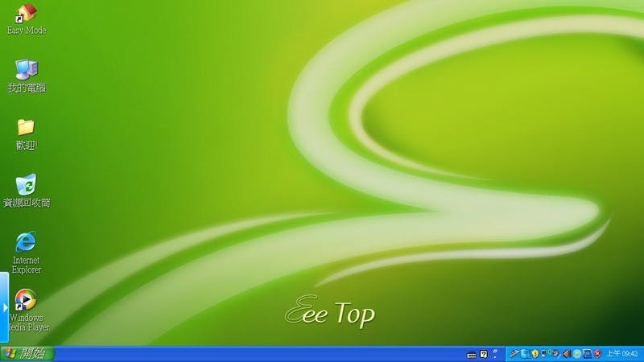Click the speaker volume tray icon
Screen dimensions: 644x362
[x=568, y=354]
